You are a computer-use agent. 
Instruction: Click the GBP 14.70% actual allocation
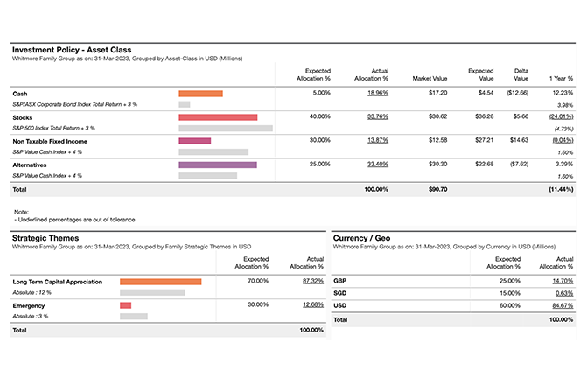(563, 281)
